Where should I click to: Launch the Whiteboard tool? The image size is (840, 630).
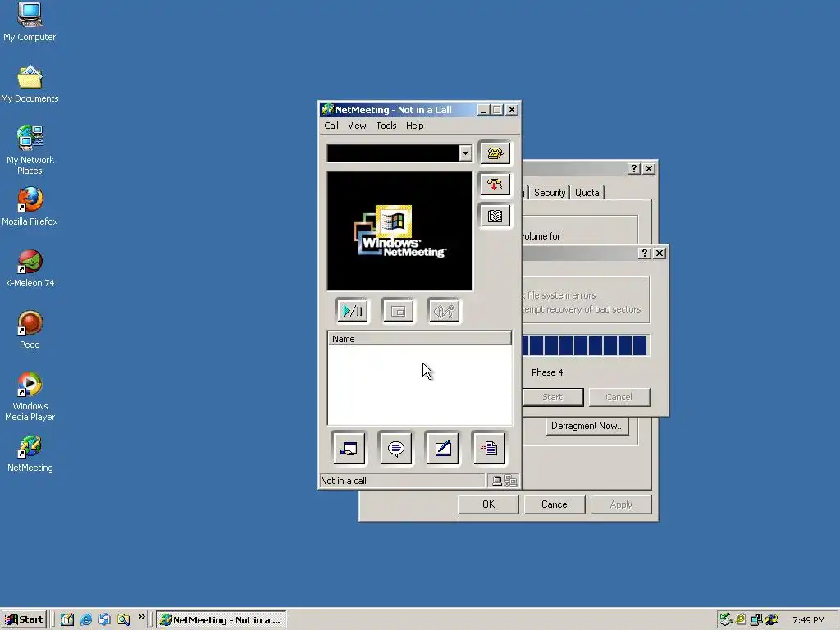pyautogui.click(x=442, y=449)
